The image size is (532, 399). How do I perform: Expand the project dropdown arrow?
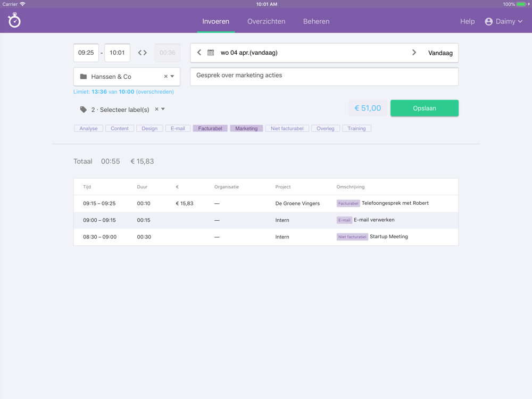click(x=172, y=77)
